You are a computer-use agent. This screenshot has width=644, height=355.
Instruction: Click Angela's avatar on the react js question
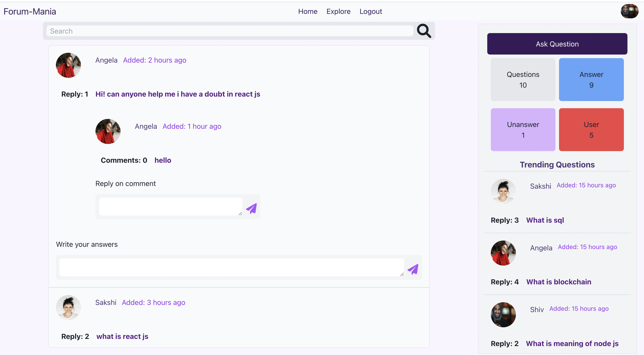click(x=68, y=65)
